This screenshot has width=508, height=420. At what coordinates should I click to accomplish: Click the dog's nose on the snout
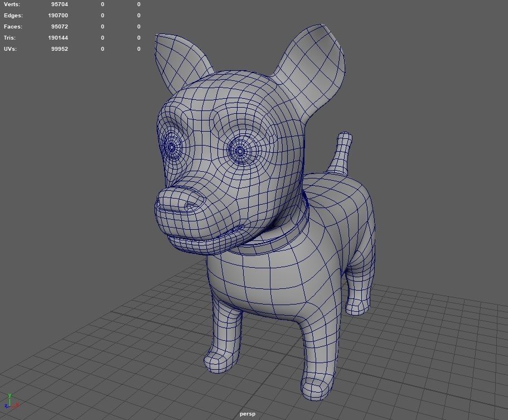click(x=181, y=200)
